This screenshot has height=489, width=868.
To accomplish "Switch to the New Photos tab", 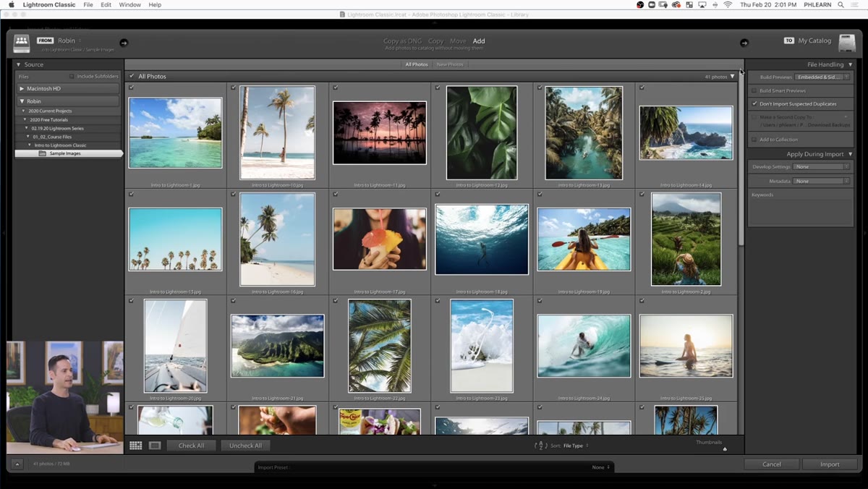I will (x=450, y=64).
